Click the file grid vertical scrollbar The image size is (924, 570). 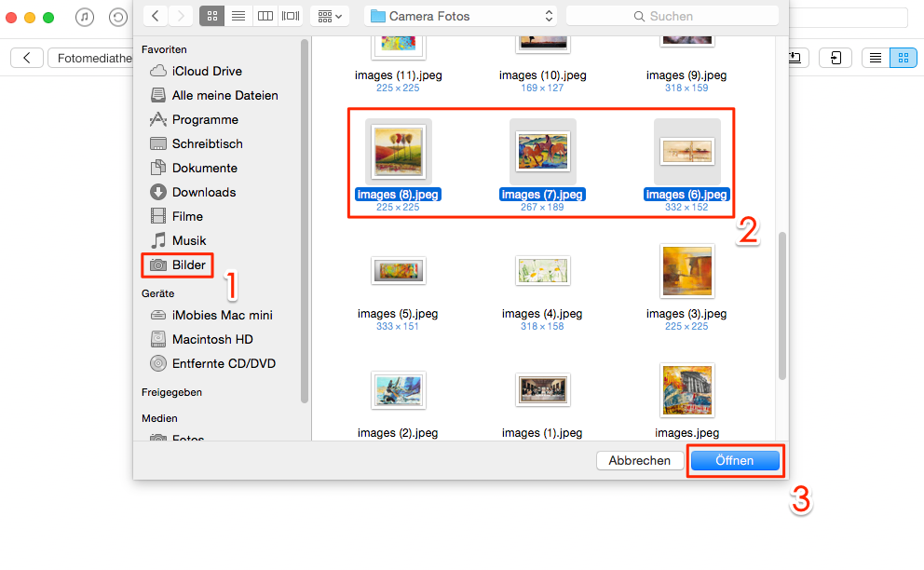(x=782, y=305)
